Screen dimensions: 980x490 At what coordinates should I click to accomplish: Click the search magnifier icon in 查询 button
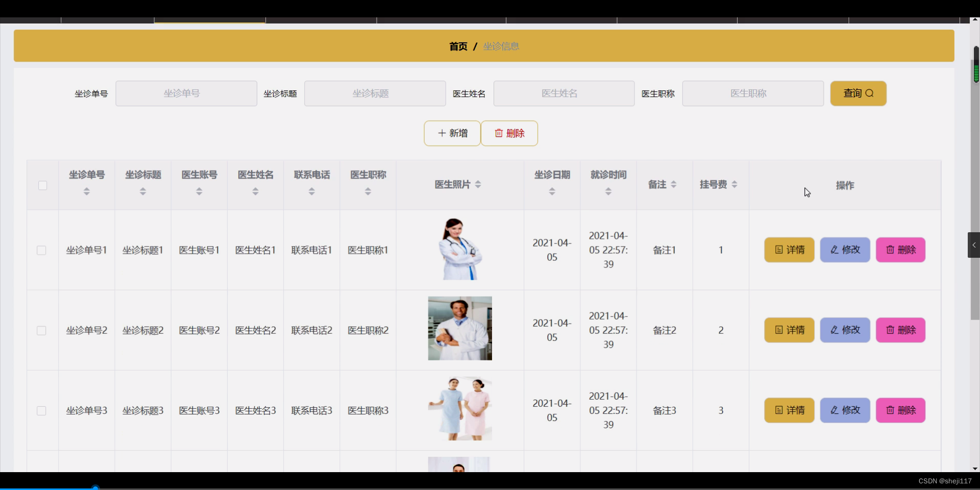click(870, 93)
